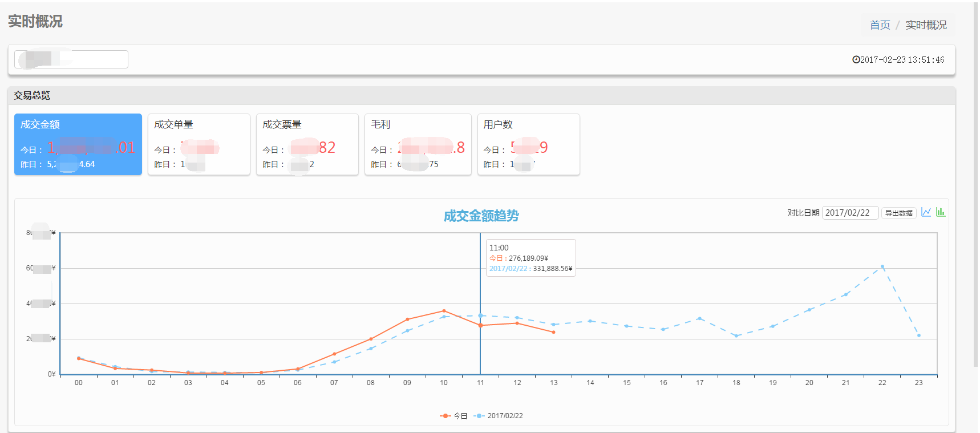Open the 对比日期 date field 2017/02/22
Viewport: 980px width, 433px height.
(x=850, y=213)
